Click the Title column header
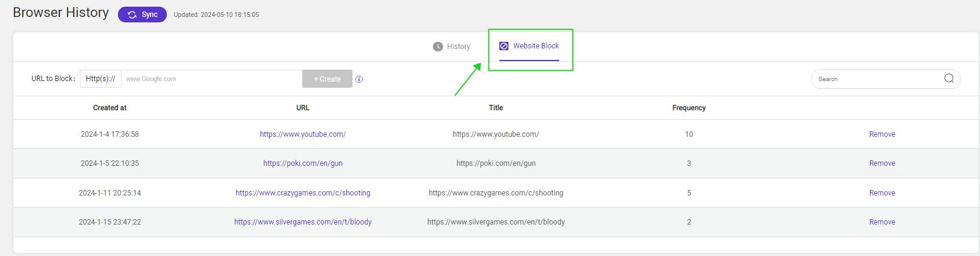This screenshot has width=980, height=256. pyautogui.click(x=496, y=108)
